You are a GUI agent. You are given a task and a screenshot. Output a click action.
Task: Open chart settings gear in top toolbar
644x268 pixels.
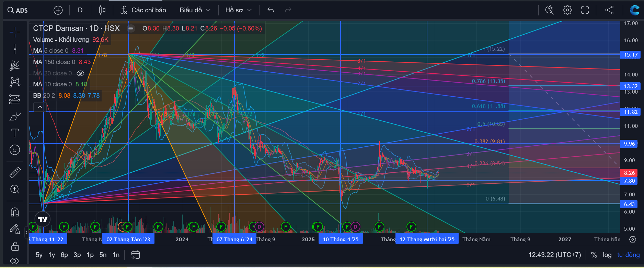click(567, 10)
